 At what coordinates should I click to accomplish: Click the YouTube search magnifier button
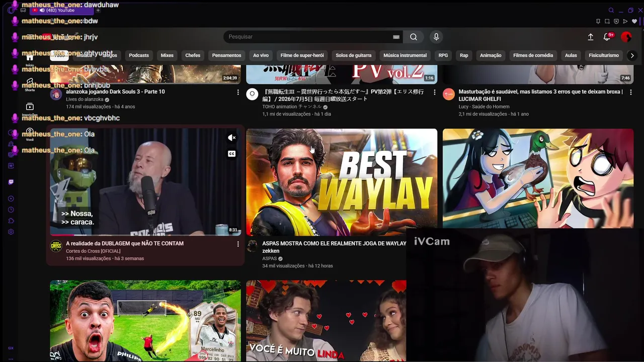coord(414,37)
